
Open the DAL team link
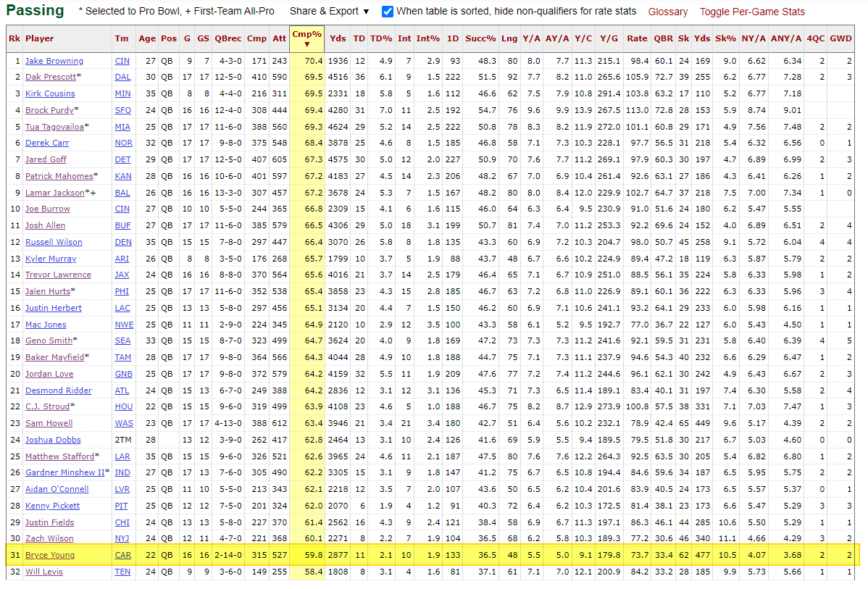coord(123,77)
